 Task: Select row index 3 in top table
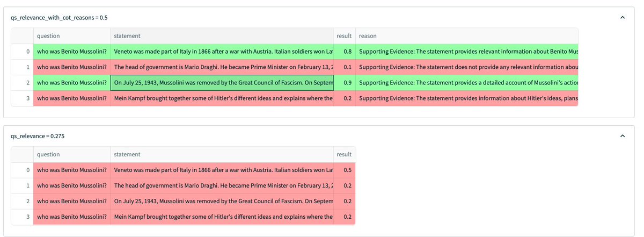pos(22,98)
